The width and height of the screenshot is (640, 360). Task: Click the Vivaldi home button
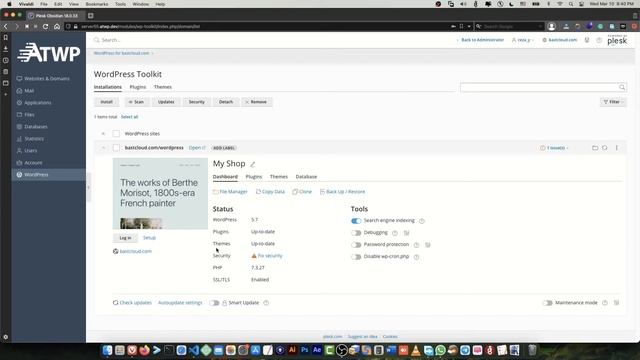point(57,27)
